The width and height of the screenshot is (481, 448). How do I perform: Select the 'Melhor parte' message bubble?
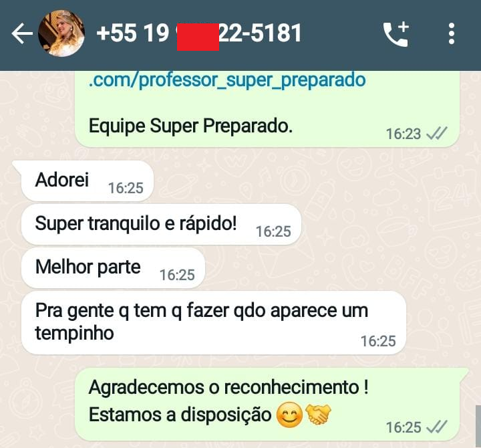[x=113, y=267]
